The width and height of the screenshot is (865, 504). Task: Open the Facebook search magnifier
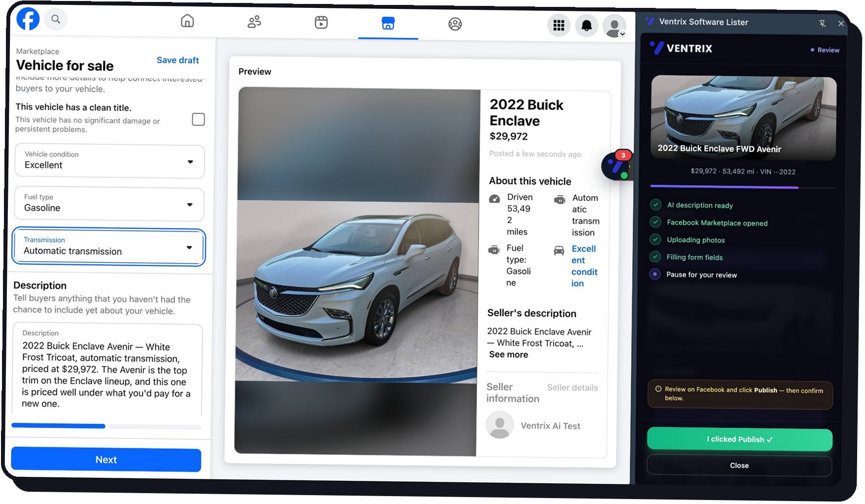coord(56,19)
